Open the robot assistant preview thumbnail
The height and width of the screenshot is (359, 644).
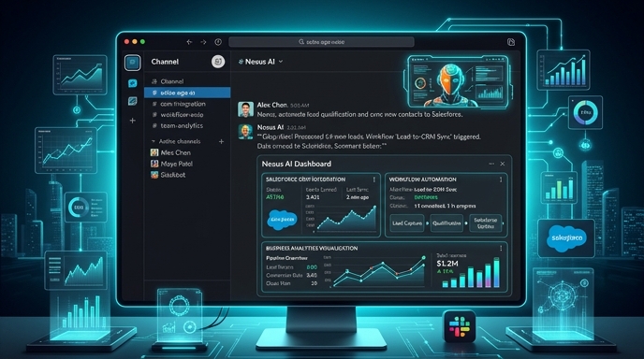point(459,82)
